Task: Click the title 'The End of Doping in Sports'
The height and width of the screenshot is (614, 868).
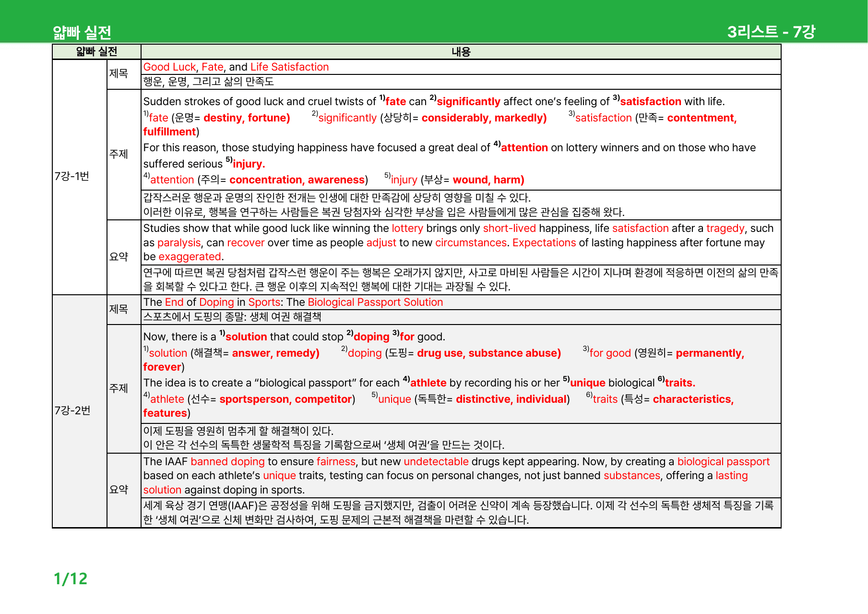Action: coord(212,302)
